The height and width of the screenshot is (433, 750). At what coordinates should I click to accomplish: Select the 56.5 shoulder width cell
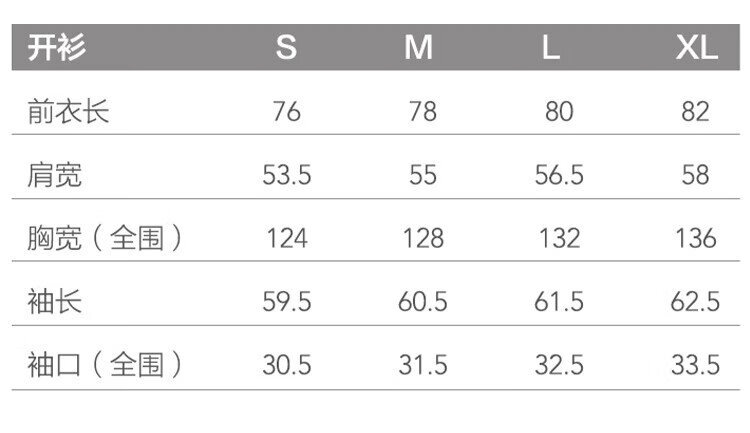coord(559,175)
